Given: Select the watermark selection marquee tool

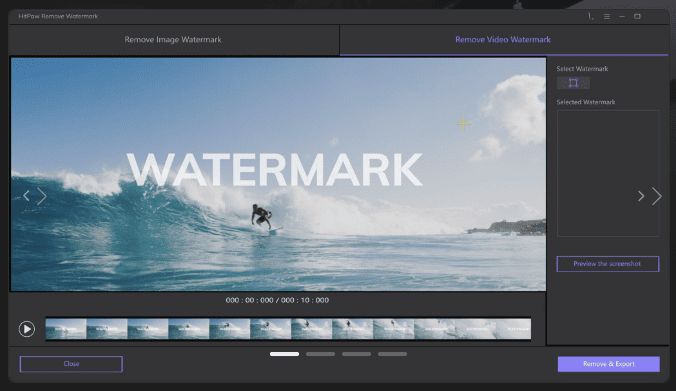Looking at the screenshot, I should (573, 83).
